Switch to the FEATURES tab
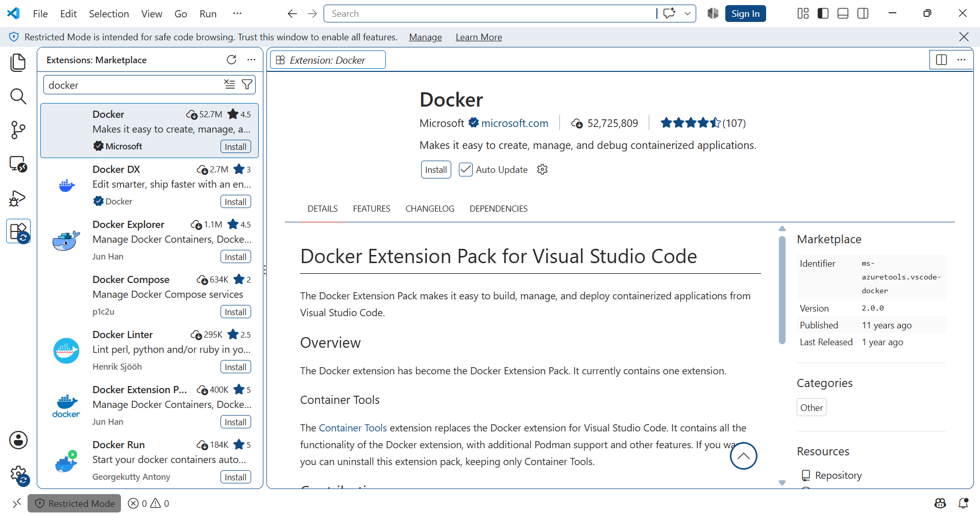 372,209
